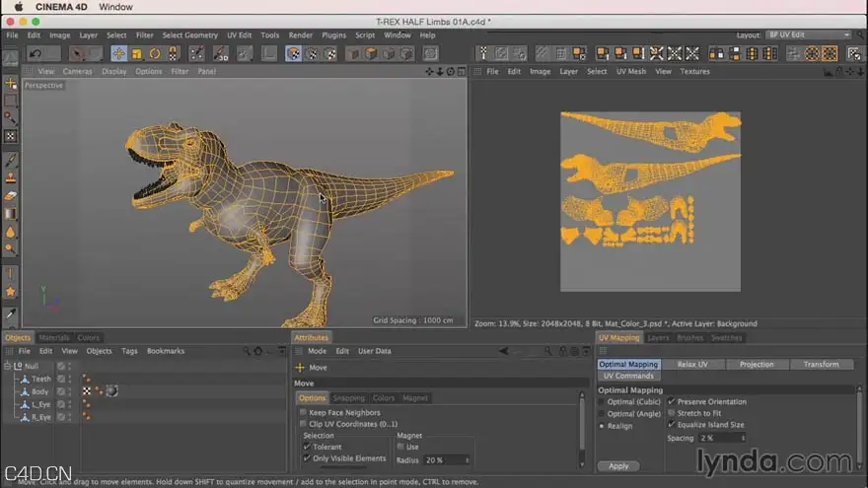Uncheck Preserve Orientation option
This screenshot has width=868, height=488.
pyautogui.click(x=672, y=401)
